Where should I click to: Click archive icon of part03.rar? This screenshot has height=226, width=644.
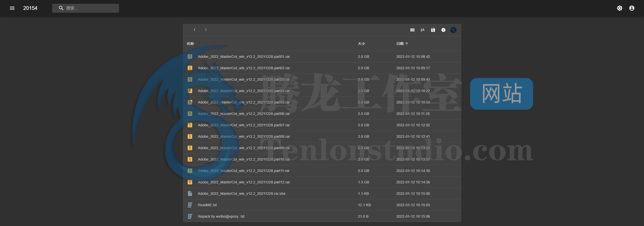point(190,79)
